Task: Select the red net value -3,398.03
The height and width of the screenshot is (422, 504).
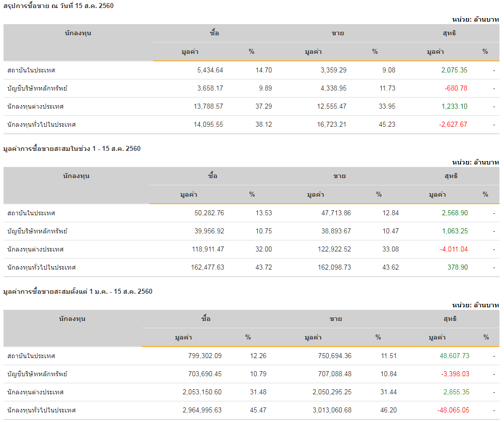Action: pos(455,374)
